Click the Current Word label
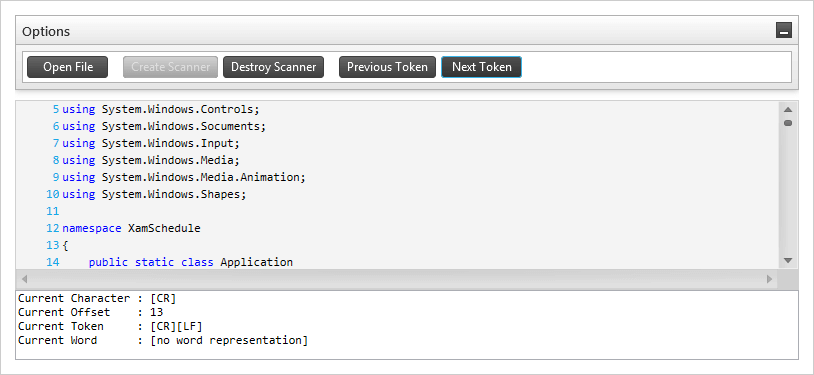Viewport: 814px width, 375px height. pyautogui.click(x=58, y=341)
